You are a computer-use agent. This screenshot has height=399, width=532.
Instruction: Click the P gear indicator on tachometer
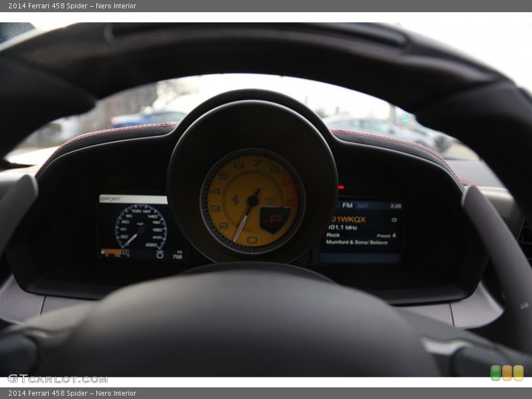point(275,219)
